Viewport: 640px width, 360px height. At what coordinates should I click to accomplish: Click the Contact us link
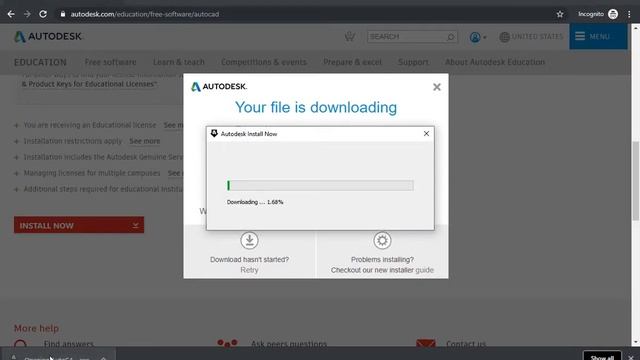click(x=466, y=344)
